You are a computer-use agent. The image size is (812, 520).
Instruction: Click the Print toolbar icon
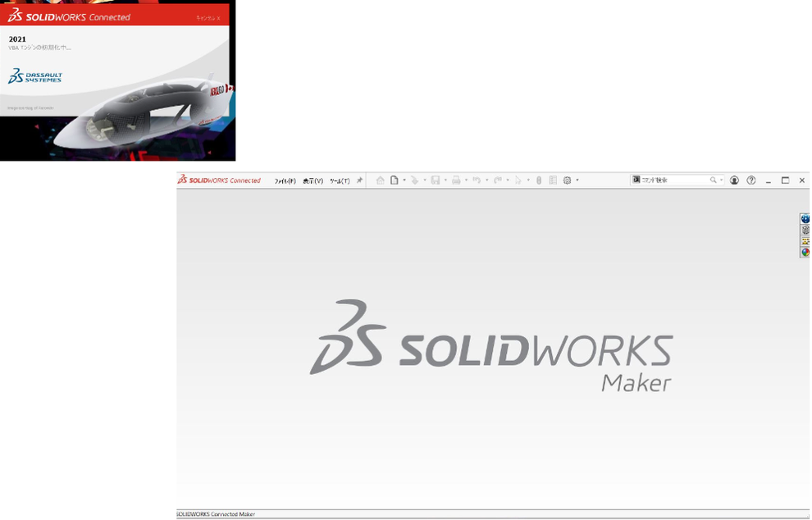click(456, 180)
